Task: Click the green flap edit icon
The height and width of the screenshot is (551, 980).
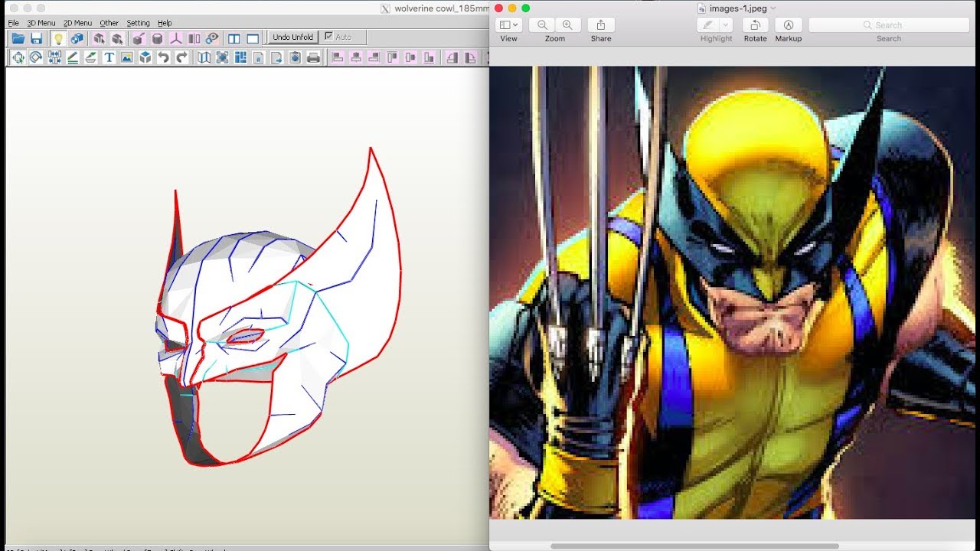Action: 91,57
